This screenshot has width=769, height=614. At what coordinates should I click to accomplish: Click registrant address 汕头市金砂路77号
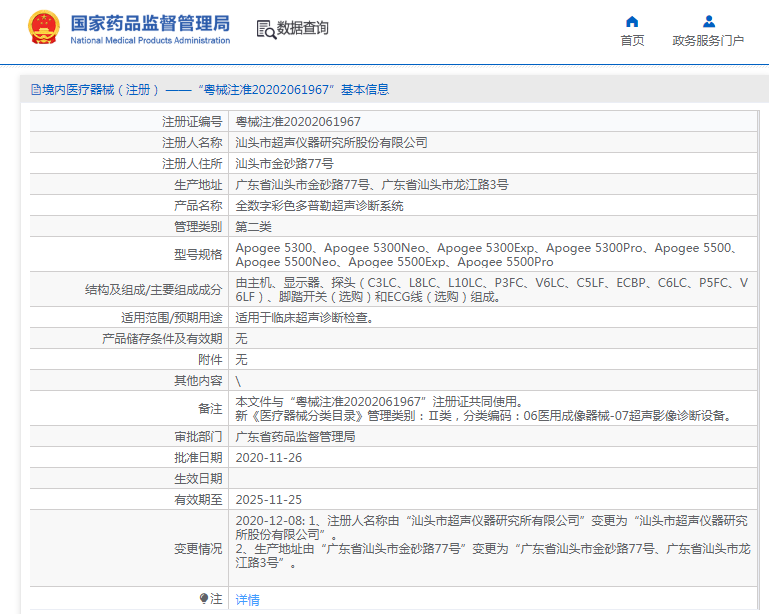[x=284, y=164]
